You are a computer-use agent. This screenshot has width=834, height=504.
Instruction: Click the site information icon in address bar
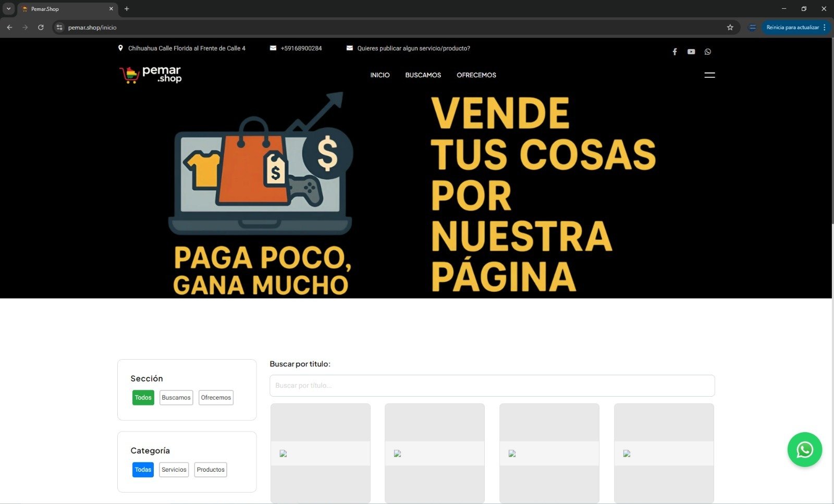[x=59, y=28]
